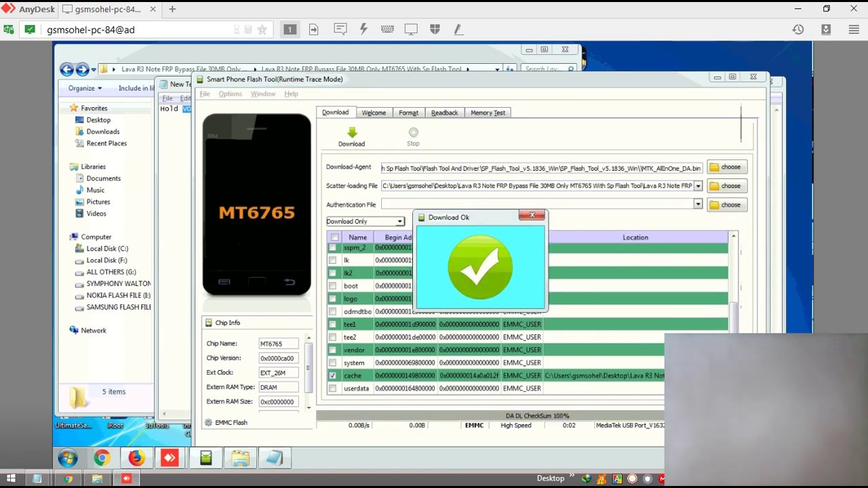Click the green checkmark in Download Ok dialog
Screen dimensions: 868x488
(480, 267)
